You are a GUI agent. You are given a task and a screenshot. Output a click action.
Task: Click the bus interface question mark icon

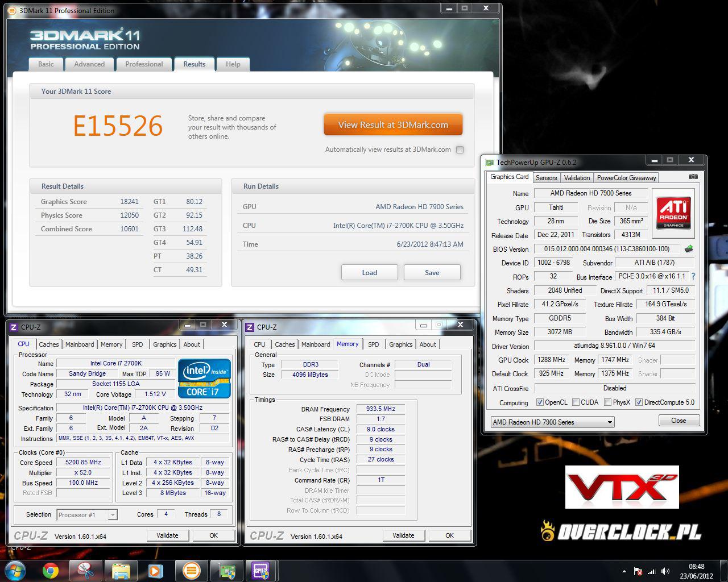(x=693, y=276)
